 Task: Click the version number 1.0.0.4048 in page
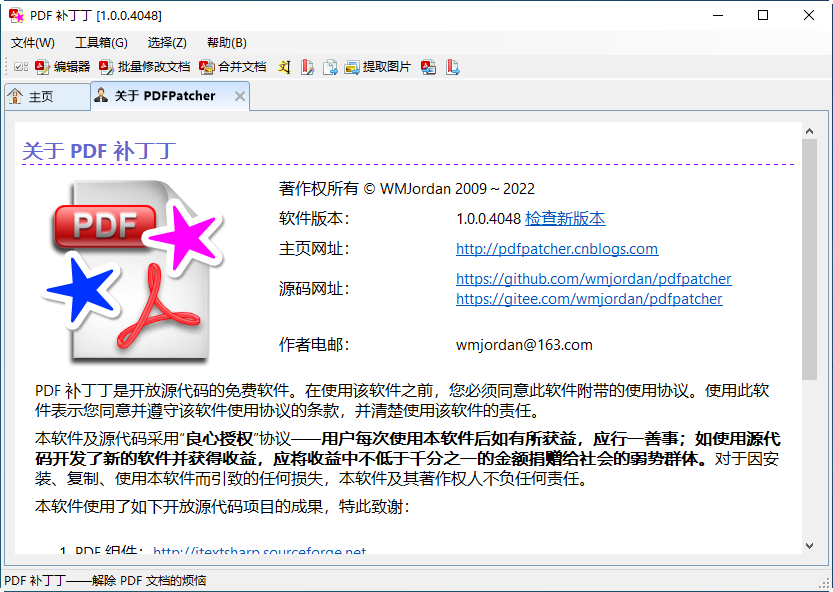tap(488, 218)
